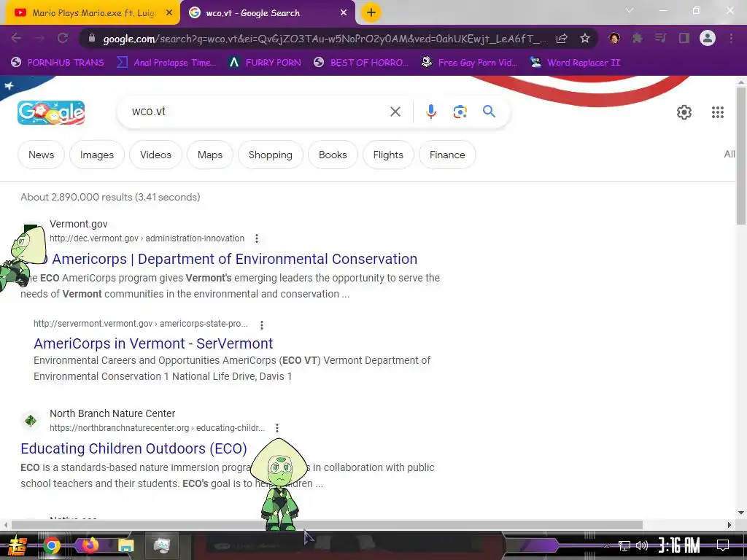Click the North Branch Nature Center site name
The image size is (747, 560).
tap(112, 413)
